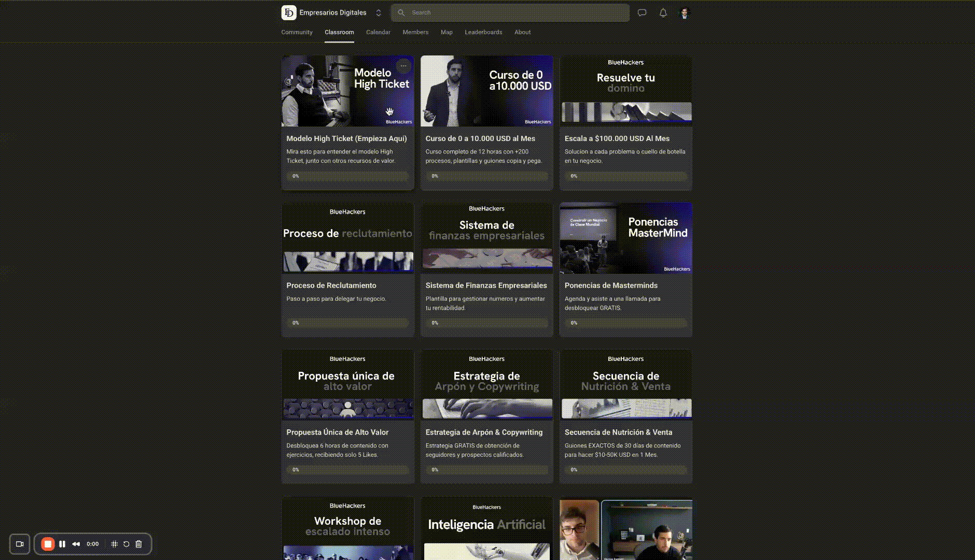Open the Curso de 0 a 10.000 USD thumbnail
The width and height of the screenshot is (975, 560).
point(486,91)
